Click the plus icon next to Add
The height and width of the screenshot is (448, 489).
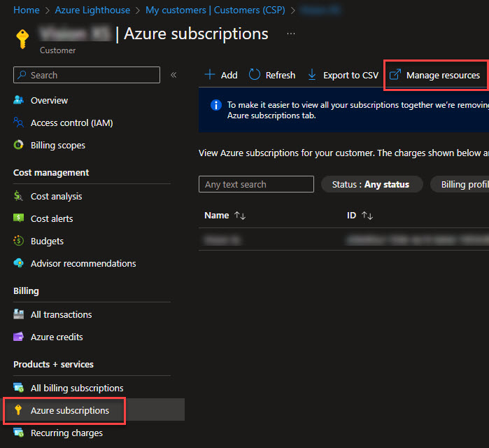pos(210,75)
